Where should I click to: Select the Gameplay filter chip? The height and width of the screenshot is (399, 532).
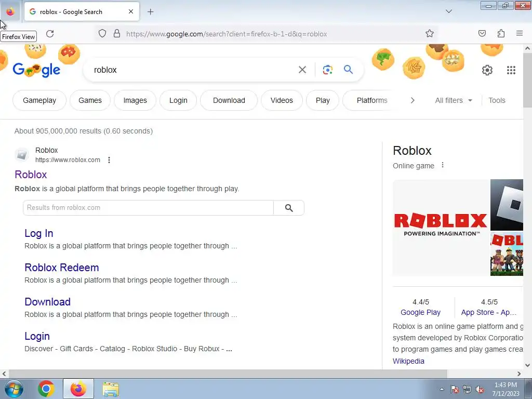(x=39, y=100)
